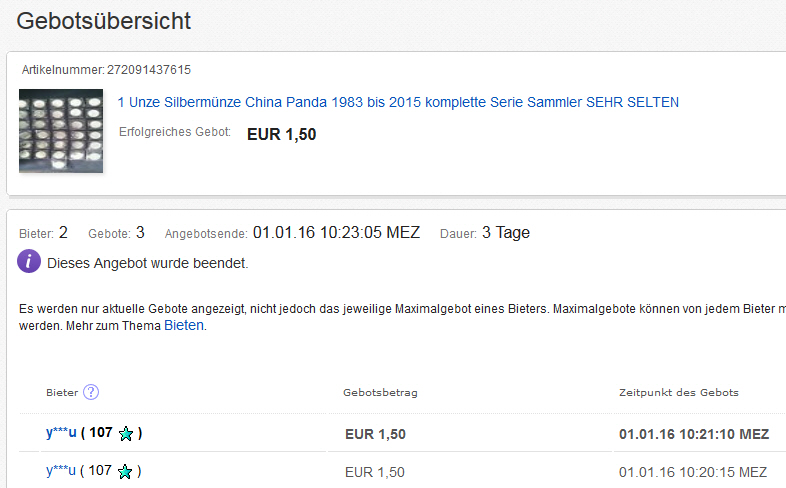Open the silver coin item thumbnail
The height and width of the screenshot is (488, 786).
click(x=61, y=131)
